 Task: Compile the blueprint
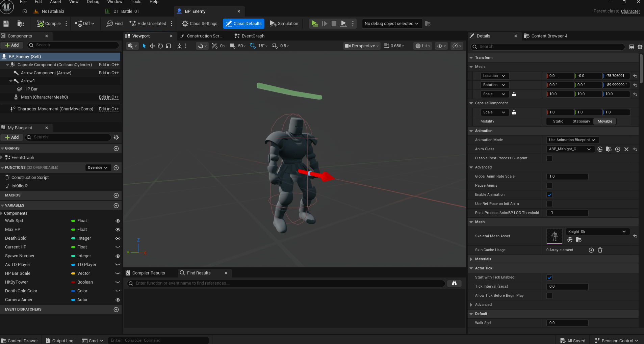tap(49, 24)
